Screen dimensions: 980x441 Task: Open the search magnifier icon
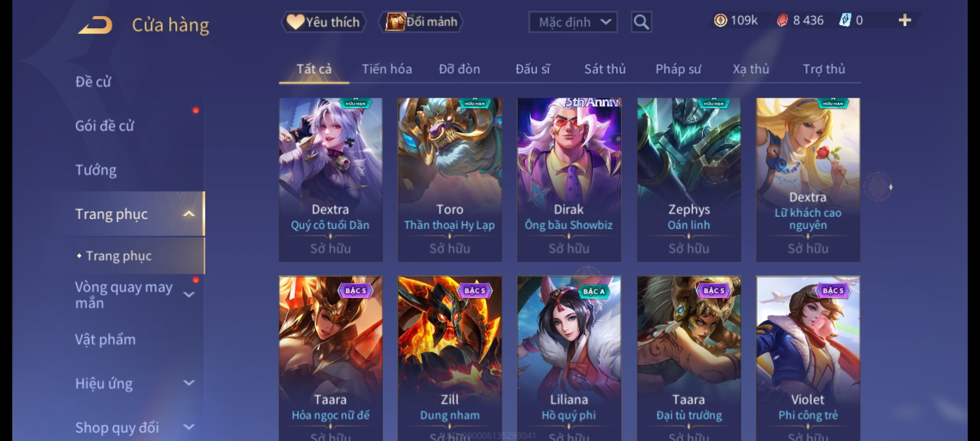tap(641, 22)
